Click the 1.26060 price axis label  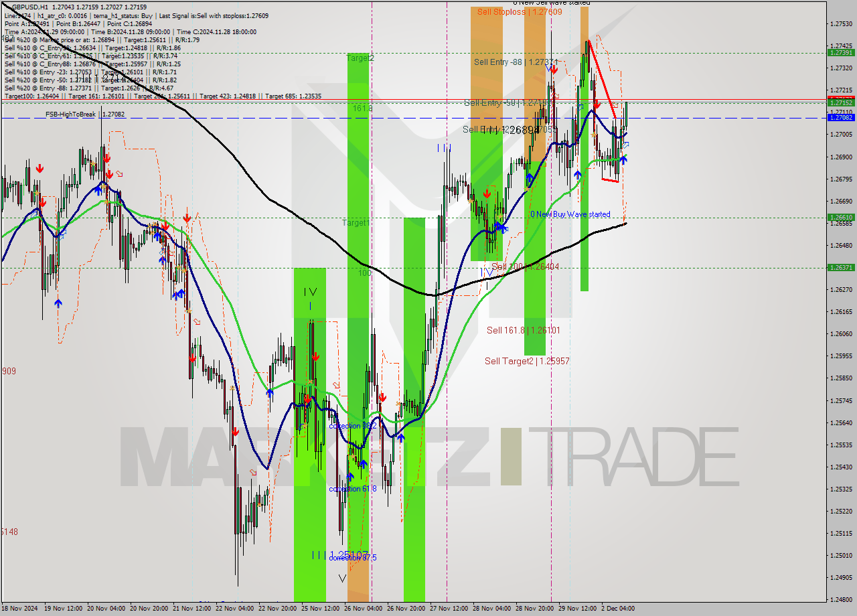point(841,333)
